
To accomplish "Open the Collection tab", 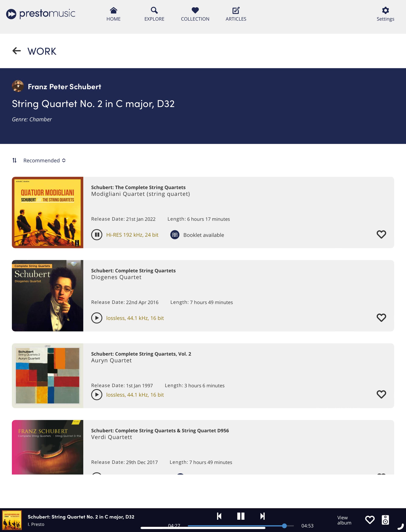I will tap(195, 14).
